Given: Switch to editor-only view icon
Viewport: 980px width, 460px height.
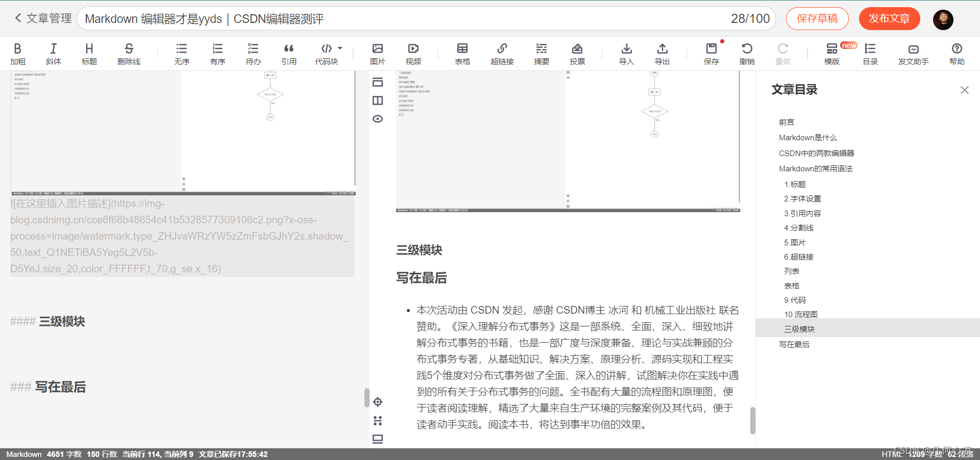Looking at the screenshot, I should 378,82.
